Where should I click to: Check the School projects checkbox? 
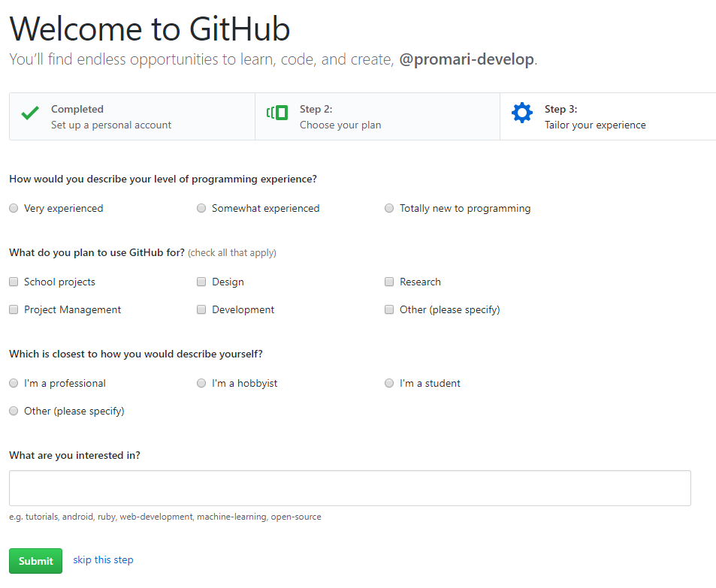tap(14, 282)
